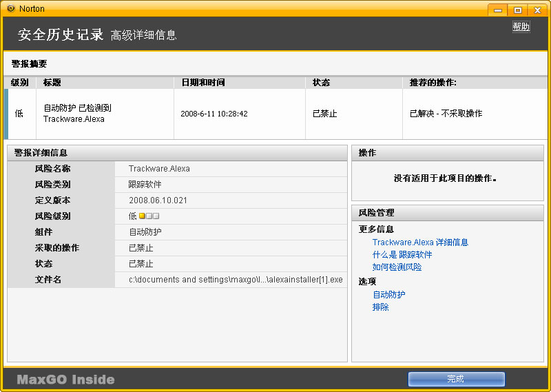Image resolution: width=551 pixels, height=392 pixels.
Task: Click the 警报摘要 section heading
Action: [x=29, y=63]
